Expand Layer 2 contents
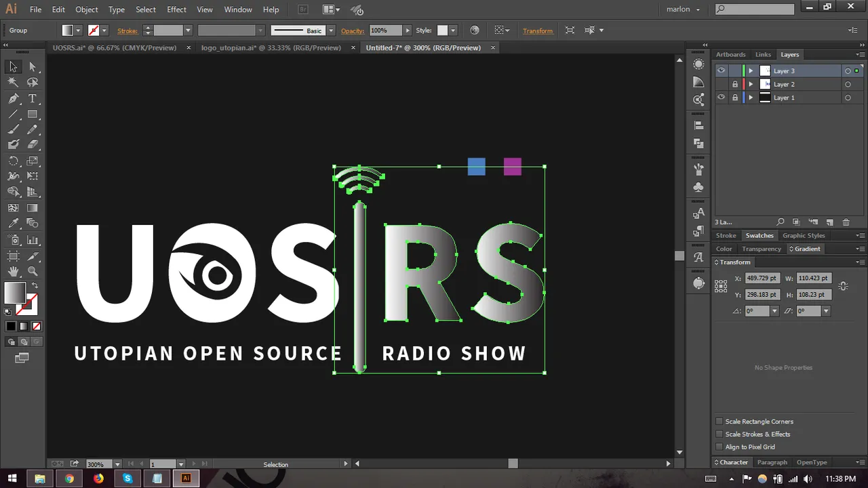868x488 pixels. (x=750, y=84)
